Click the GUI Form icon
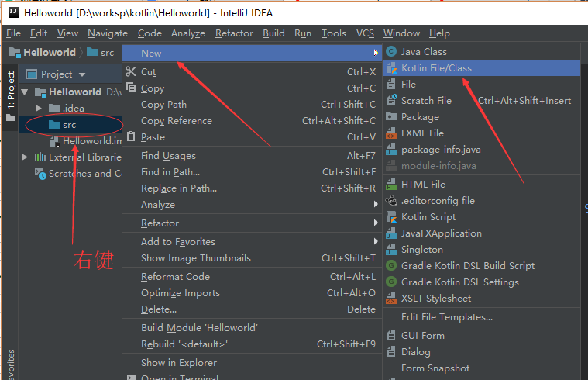Screen dimensions: 588x380 pyautogui.click(x=391, y=335)
